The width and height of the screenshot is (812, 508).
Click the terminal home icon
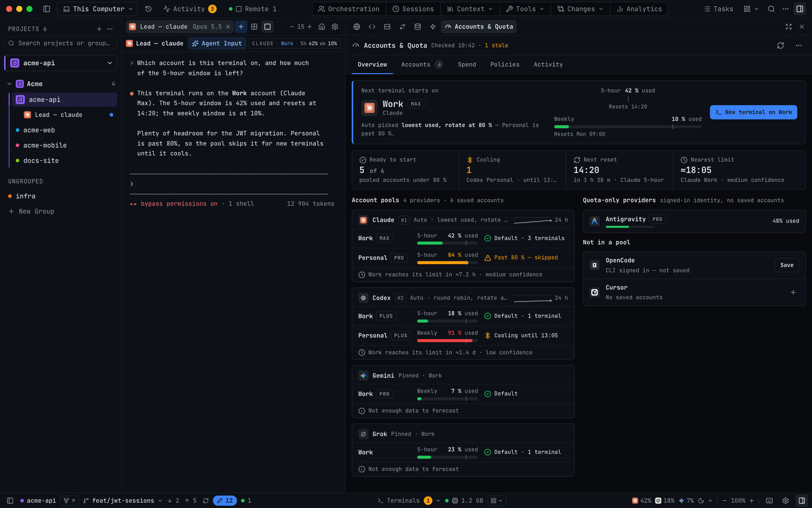click(322, 27)
